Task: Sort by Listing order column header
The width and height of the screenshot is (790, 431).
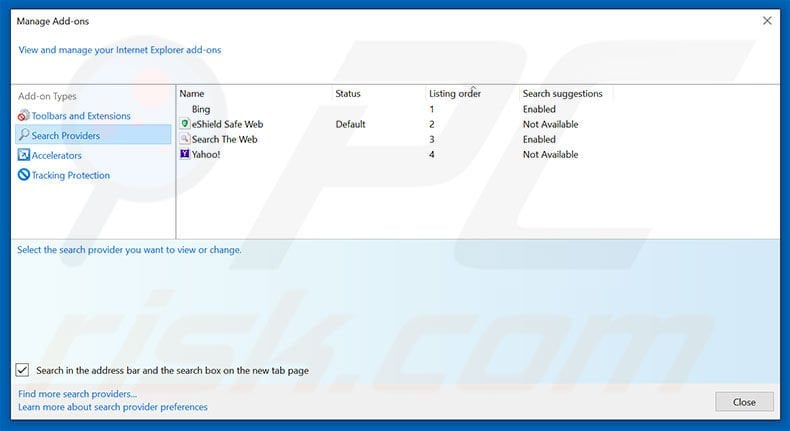Action: pos(455,94)
